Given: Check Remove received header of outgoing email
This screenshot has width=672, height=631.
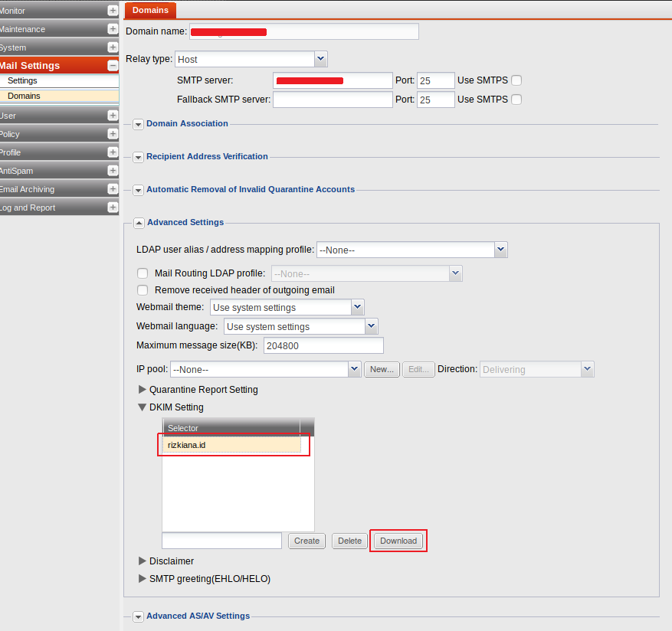Looking at the screenshot, I should [x=143, y=290].
